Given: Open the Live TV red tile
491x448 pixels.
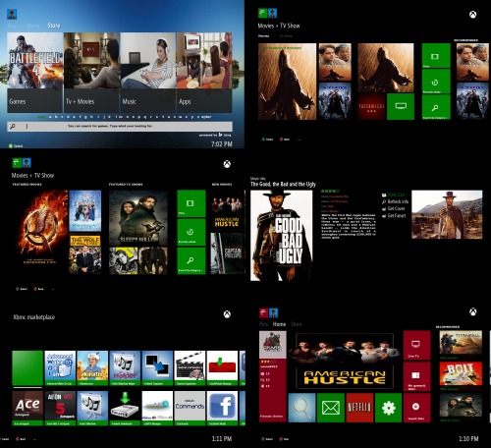Looking at the screenshot, I should (416, 345).
